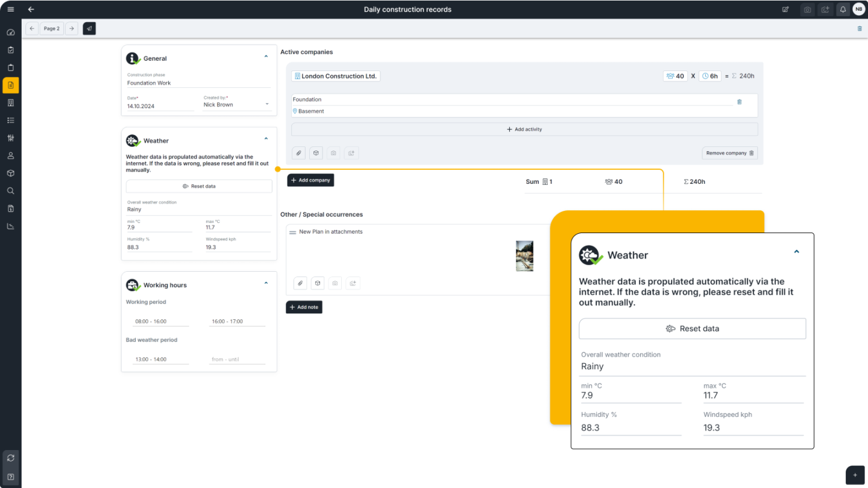The height and width of the screenshot is (488, 868).
Task: Open the search icon in the left sidebar
Action: coord(10,190)
